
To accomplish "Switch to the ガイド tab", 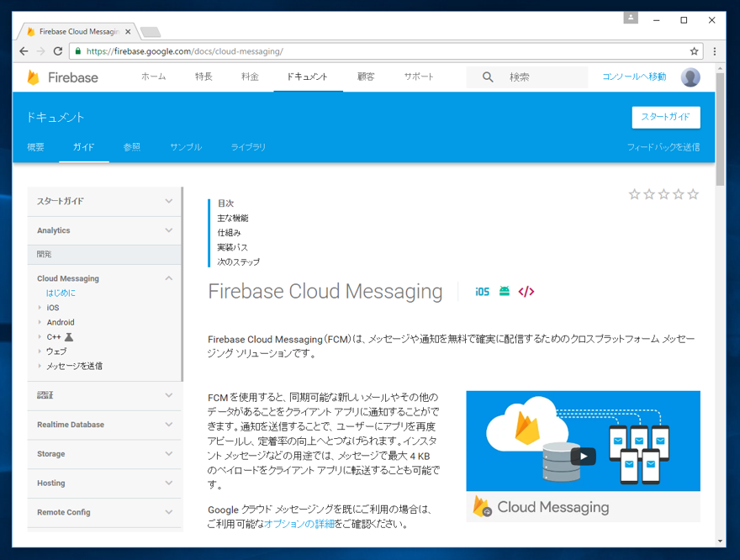I will pyautogui.click(x=83, y=147).
